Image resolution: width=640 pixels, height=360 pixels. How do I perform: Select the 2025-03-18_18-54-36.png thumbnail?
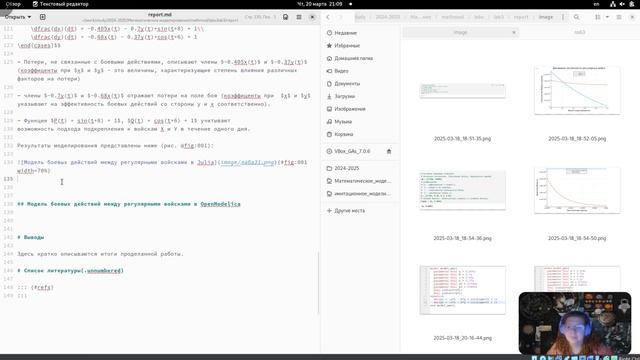462,190
